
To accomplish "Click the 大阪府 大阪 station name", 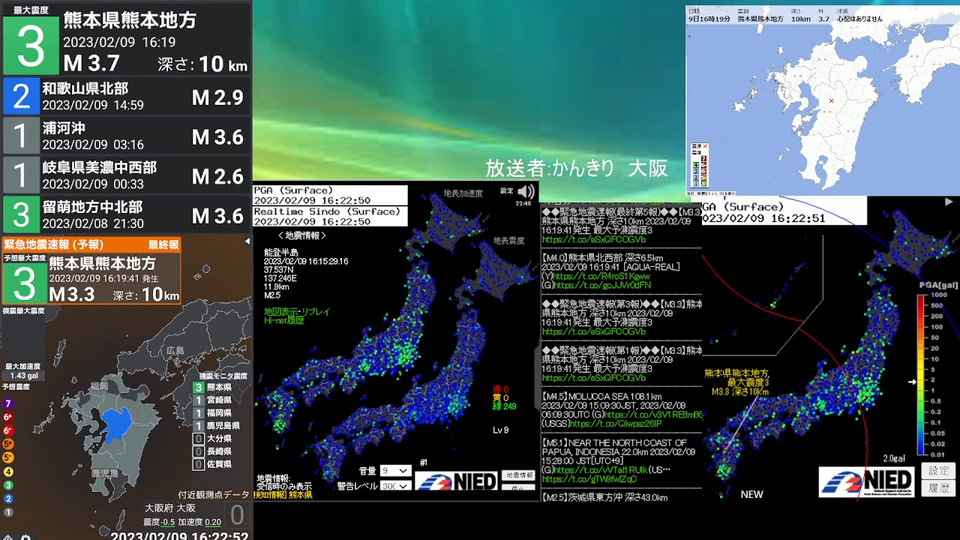I will point(170,508).
